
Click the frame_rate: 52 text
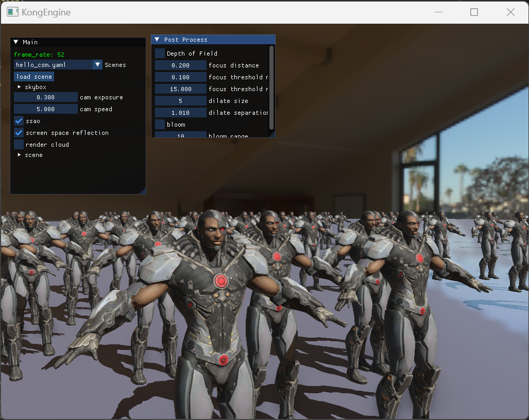point(39,54)
